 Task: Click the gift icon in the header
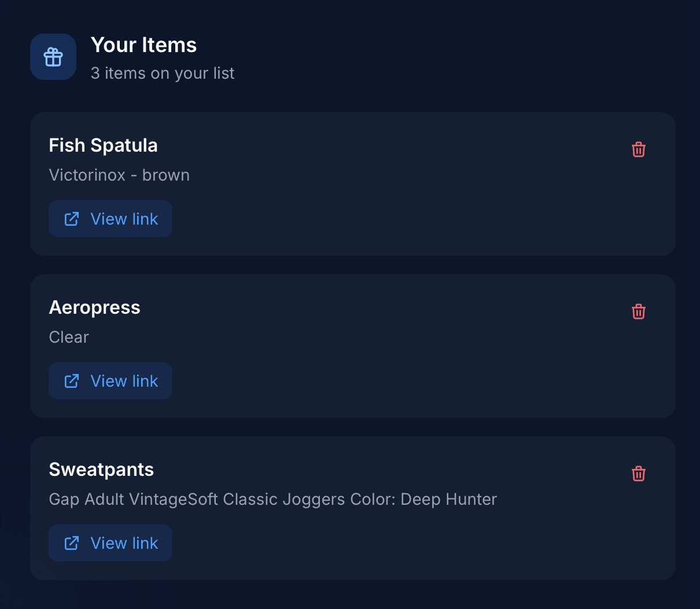(x=53, y=56)
